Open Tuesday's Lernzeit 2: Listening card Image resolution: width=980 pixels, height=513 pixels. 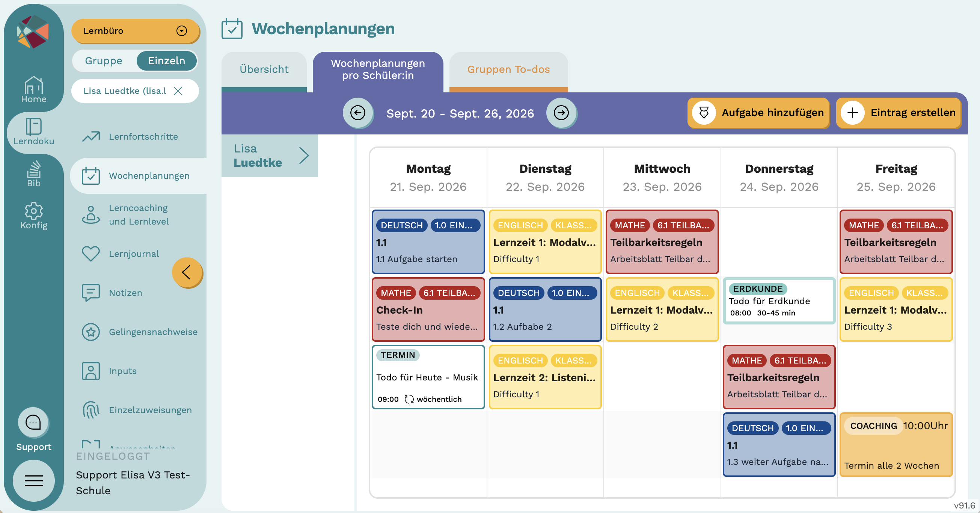pos(545,377)
